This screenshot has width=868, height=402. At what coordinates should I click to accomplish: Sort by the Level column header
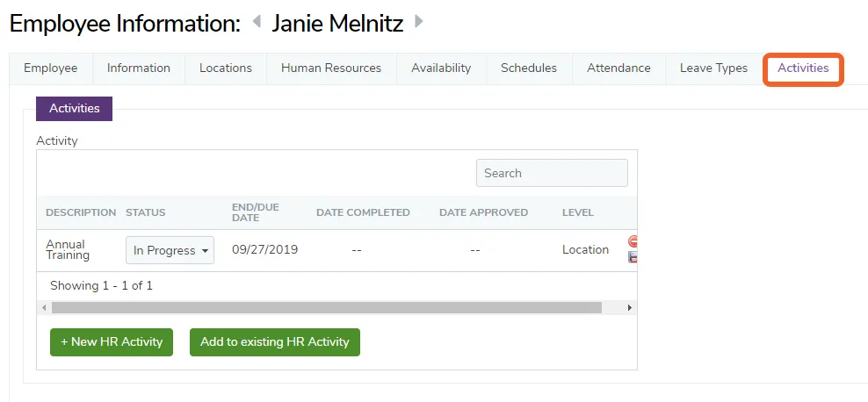(578, 213)
